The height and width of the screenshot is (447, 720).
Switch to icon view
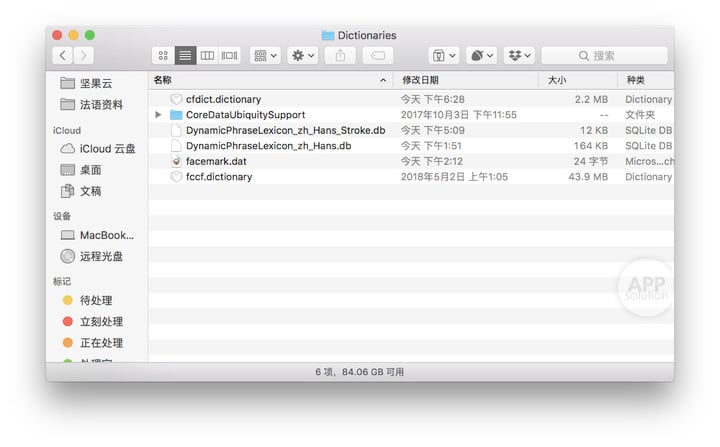coord(163,56)
